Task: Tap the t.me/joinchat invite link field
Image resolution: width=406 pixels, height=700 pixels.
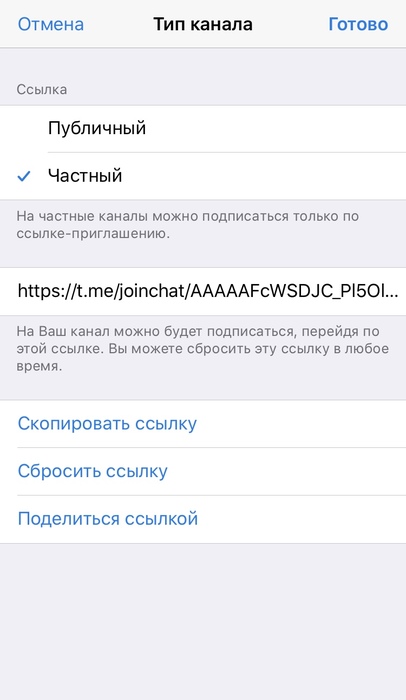Action: pos(203,292)
